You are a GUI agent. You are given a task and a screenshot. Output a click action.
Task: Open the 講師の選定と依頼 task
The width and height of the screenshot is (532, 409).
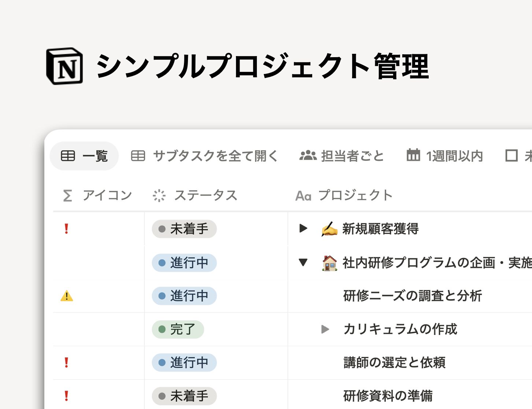pyautogui.click(x=394, y=362)
